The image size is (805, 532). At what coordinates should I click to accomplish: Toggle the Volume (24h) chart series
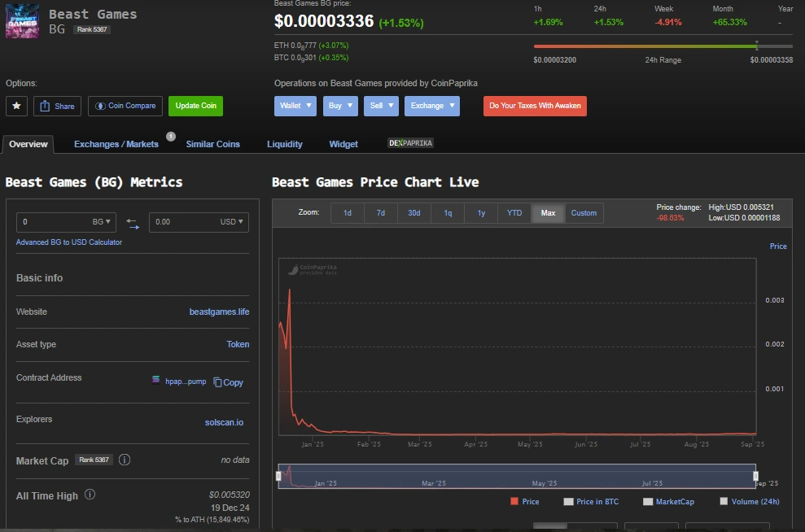[724, 502]
